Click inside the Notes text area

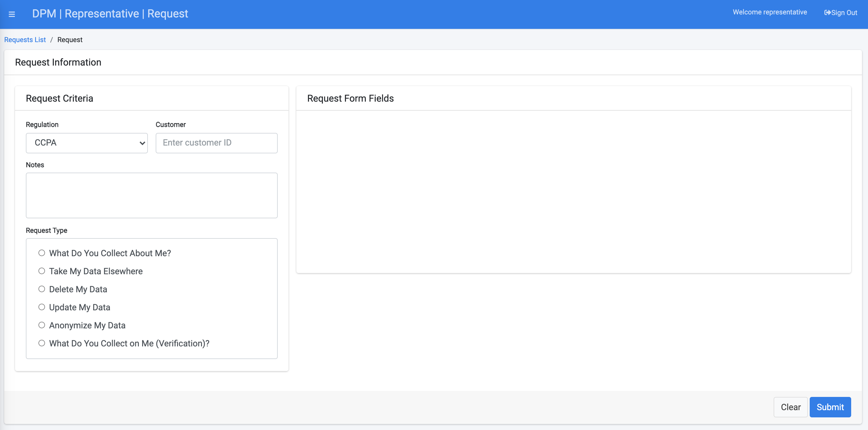point(152,195)
